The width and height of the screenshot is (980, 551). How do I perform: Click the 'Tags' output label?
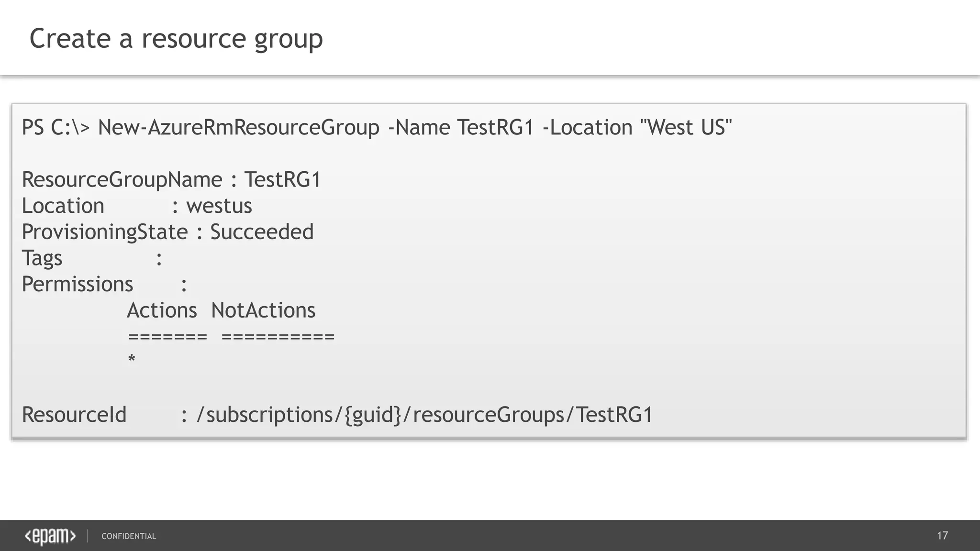(42, 259)
